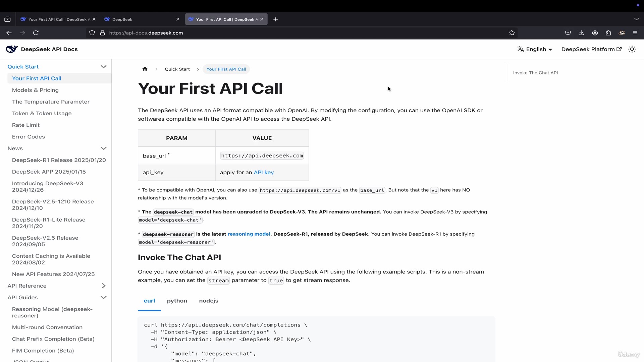Open the DeepSeek Platform external link
644x362 pixels.
pyautogui.click(x=591, y=49)
